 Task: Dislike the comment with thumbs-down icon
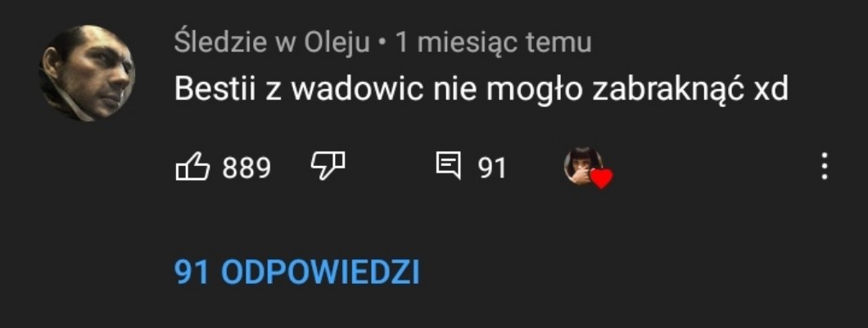[328, 166]
